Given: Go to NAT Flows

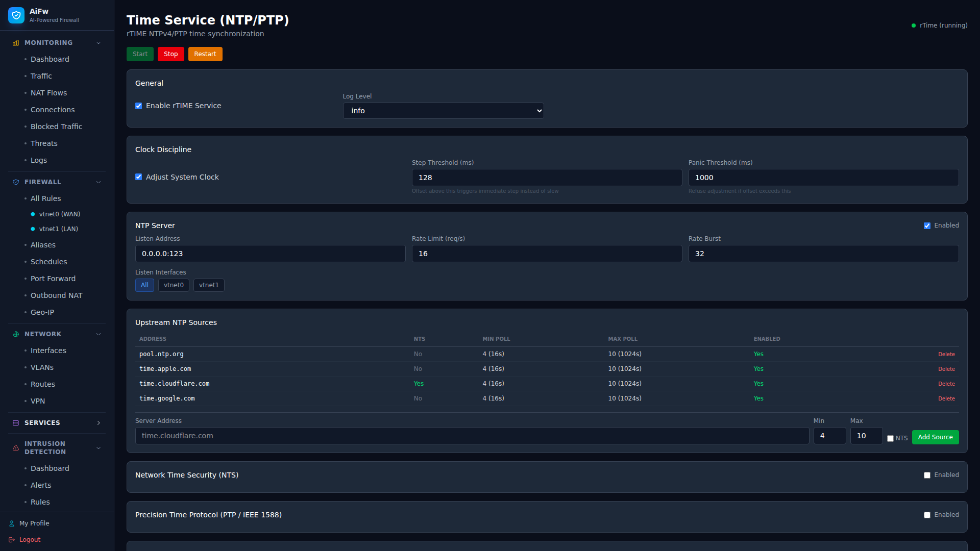Looking at the screenshot, I should 48,93.
